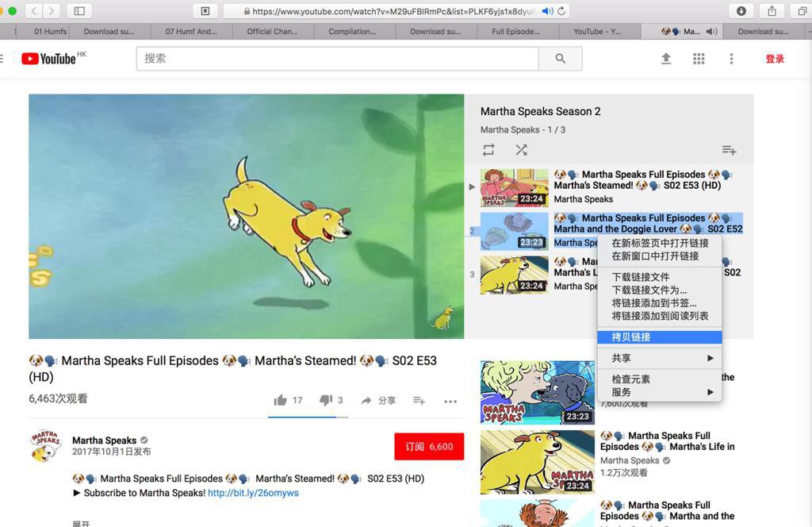Switch to the Official Chan... tab
This screenshot has height=527, width=812.
pos(273,32)
